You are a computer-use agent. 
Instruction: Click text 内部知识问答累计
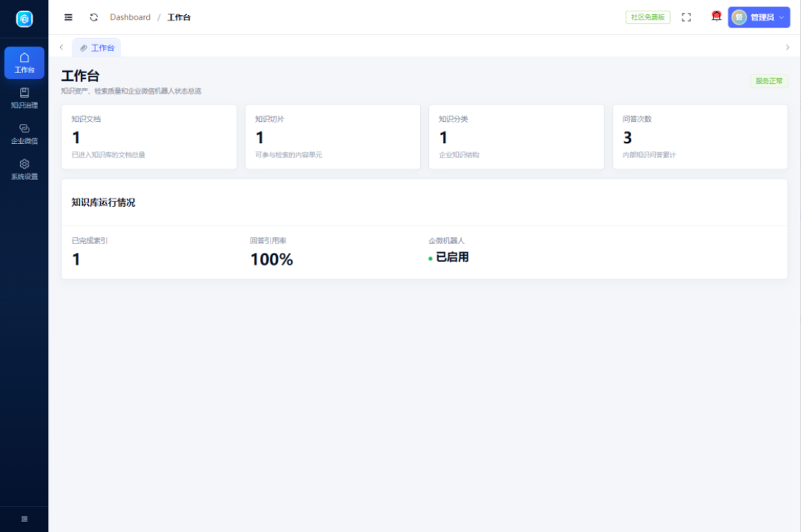point(649,155)
